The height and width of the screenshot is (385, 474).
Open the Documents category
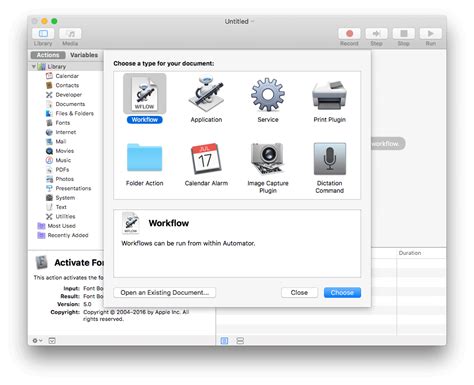[70, 104]
